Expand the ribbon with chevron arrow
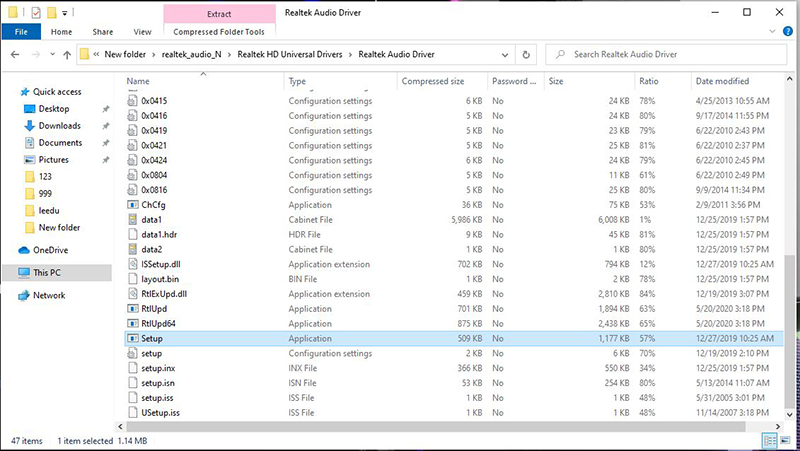Viewport: 800px width, 451px height. pyautogui.click(x=773, y=32)
